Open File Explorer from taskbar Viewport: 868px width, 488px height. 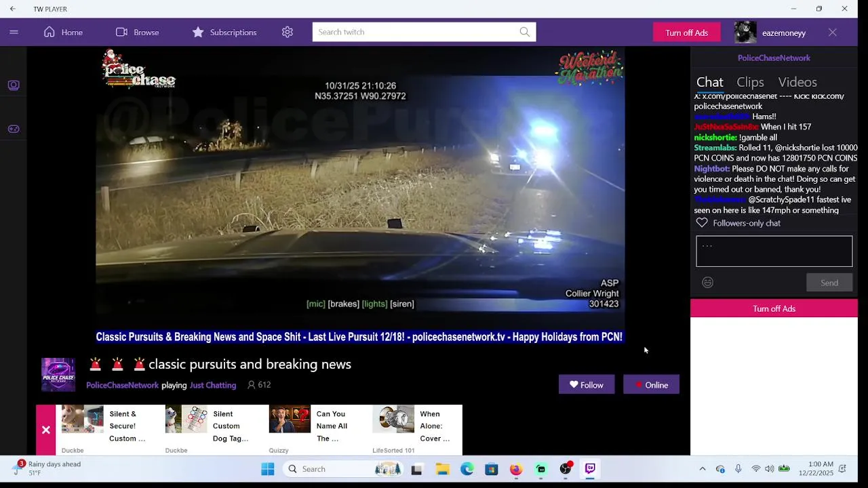[442, 469]
